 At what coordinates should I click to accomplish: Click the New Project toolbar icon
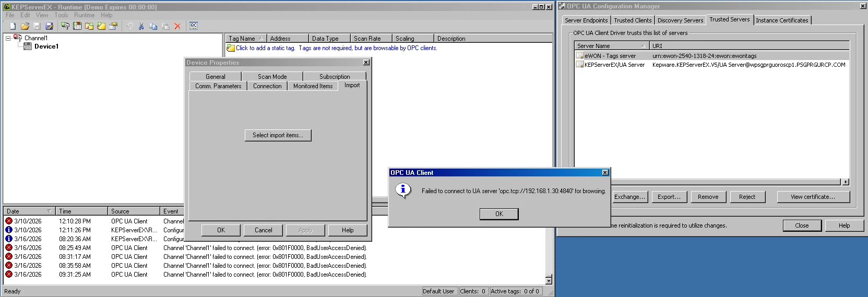(13, 26)
